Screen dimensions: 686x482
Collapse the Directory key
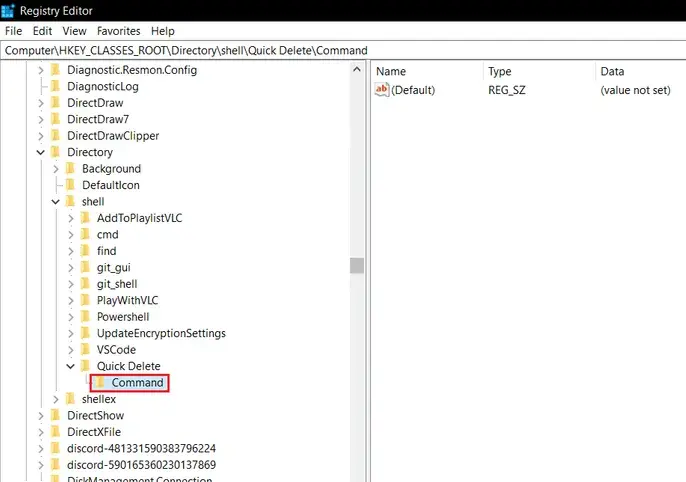click(41, 152)
